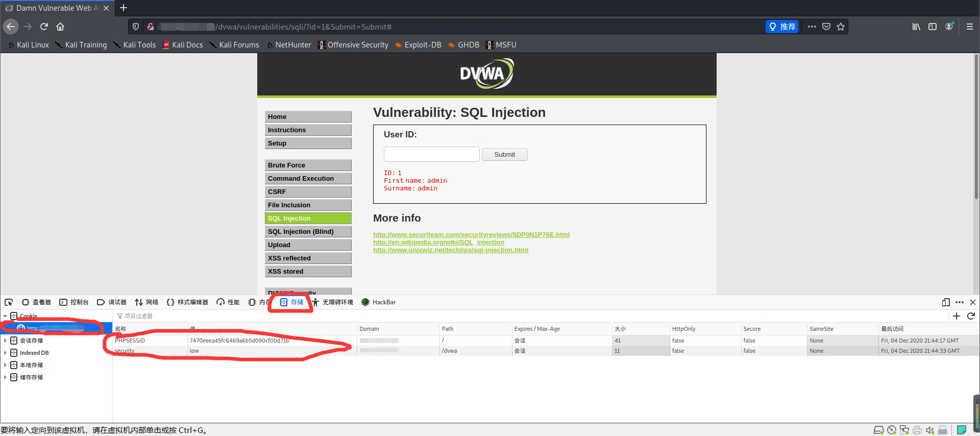Click the User ID text field

click(431, 154)
